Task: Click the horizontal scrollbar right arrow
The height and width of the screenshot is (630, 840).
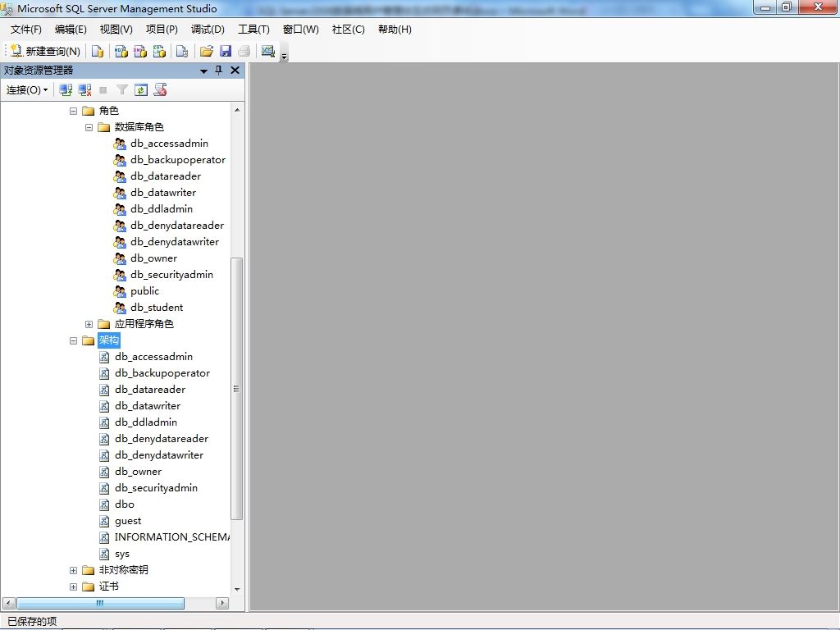Action: (223, 603)
